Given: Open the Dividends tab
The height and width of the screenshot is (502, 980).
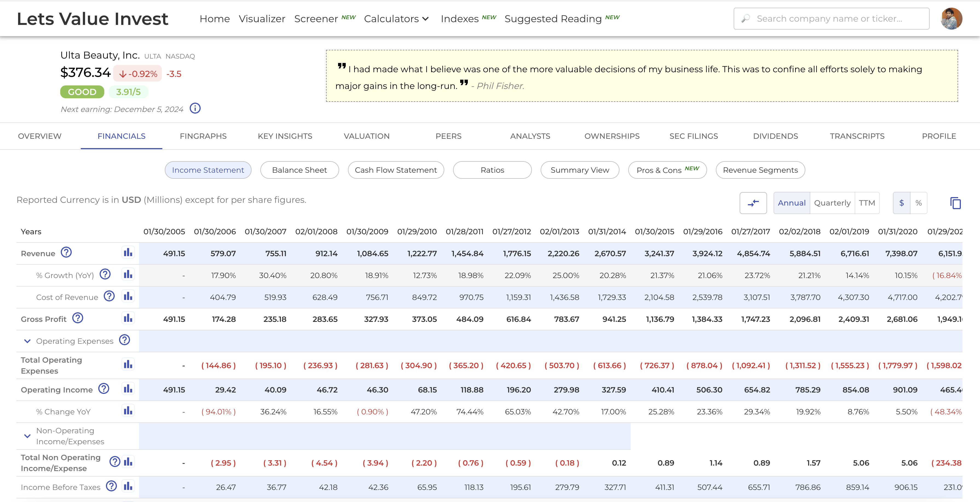Looking at the screenshot, I should (x=775, y=136).
